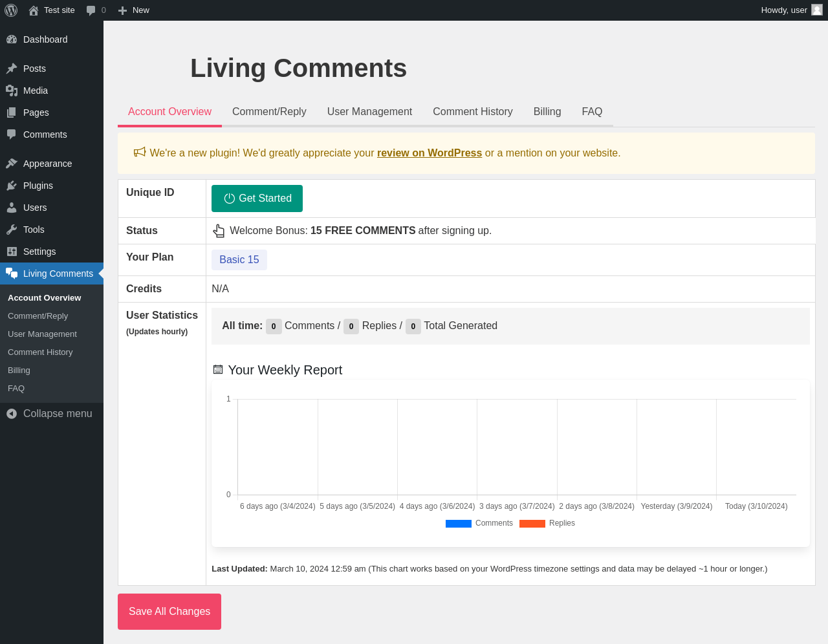Click the home icon beside Test site
Viewport: 828px width, 644px height.
tap(34, 10)
